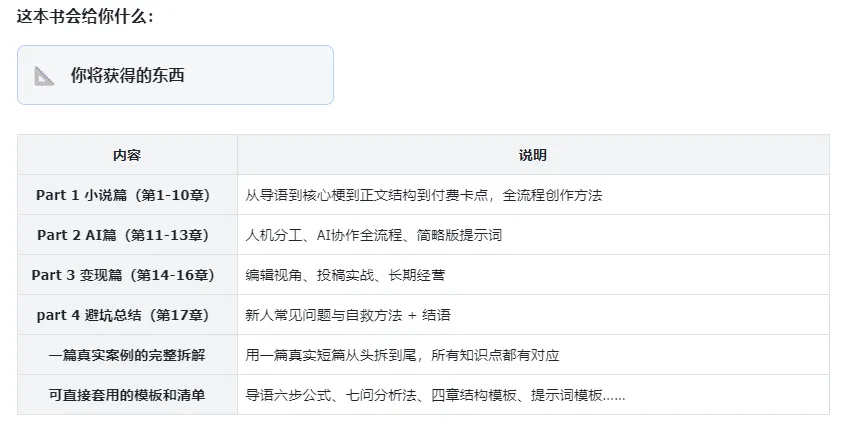This screenshot has height=431, width=845.
Task: Click the description starting '从导语到核心梗'
Action: [424, 195]
